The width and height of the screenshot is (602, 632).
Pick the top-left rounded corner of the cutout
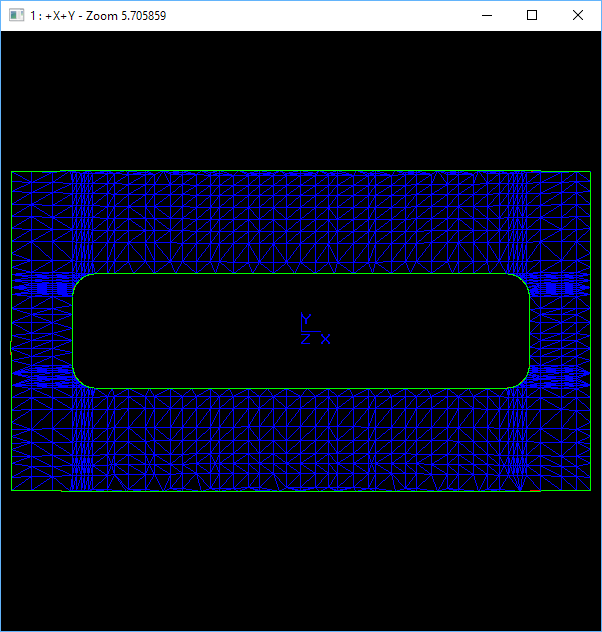click(x=79, y=281)
